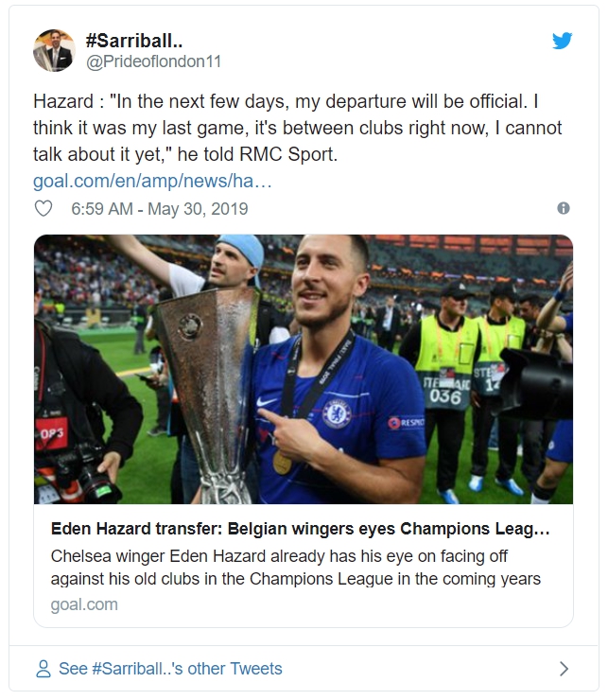The width and height of the screenshot is (608, 700).
Task: Click the 6:59 AM - May 30, 2019 timestamp
Action: click(x=159, y=208)
